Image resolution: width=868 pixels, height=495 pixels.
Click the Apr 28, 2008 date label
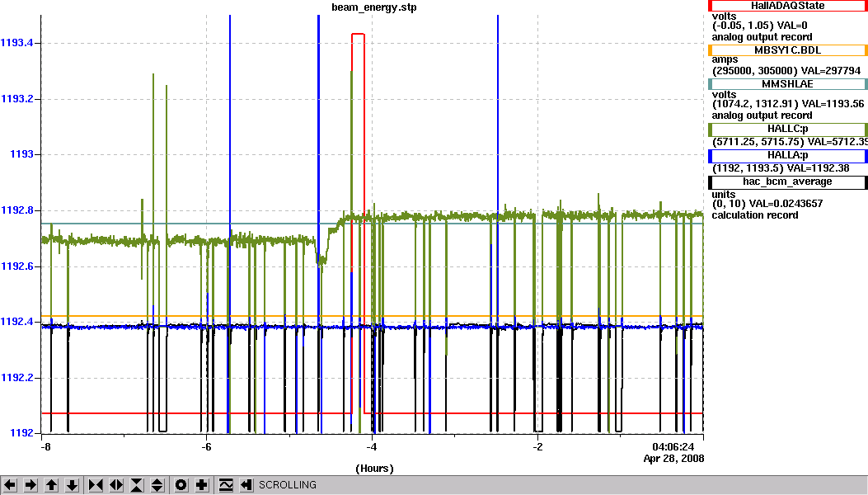(x=673, y=459)
